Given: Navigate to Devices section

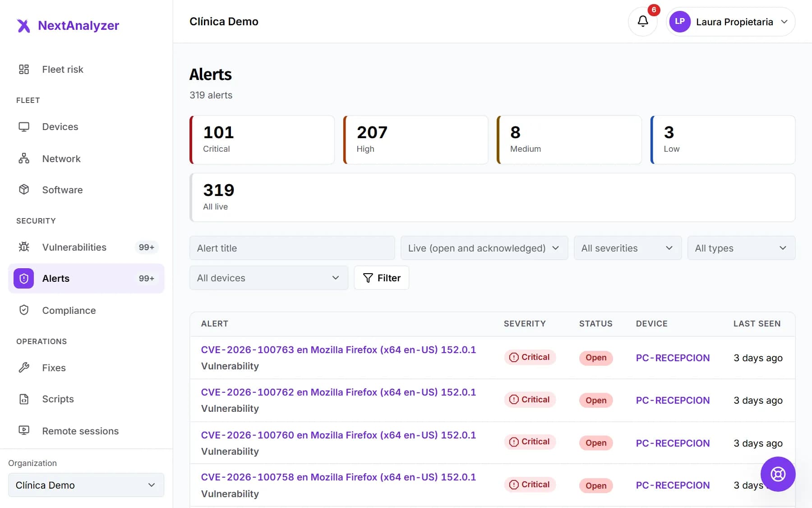Looking at the screenshot, I should point(86,127).
